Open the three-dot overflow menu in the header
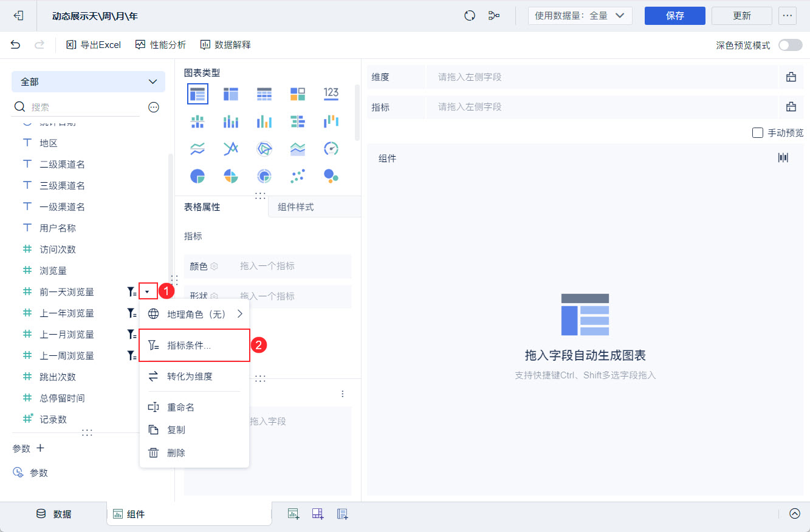Image resolution: width=810 pixels, height=532 pixels. click(x=788, y=16)
